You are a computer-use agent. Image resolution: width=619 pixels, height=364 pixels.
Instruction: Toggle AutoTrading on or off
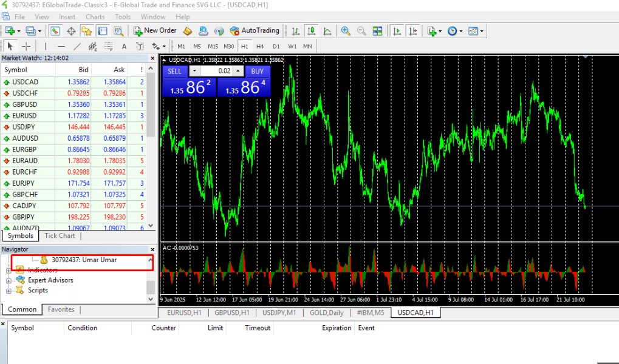point(255,31)
